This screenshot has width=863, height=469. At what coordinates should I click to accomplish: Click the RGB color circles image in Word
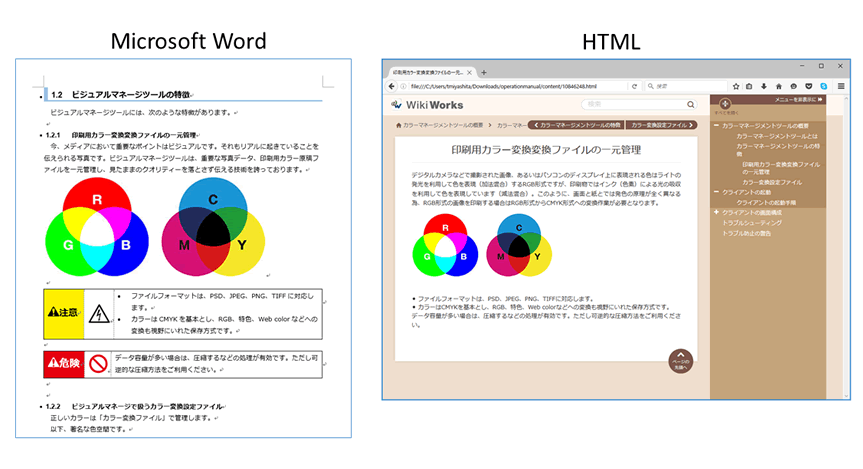(97, 227)
